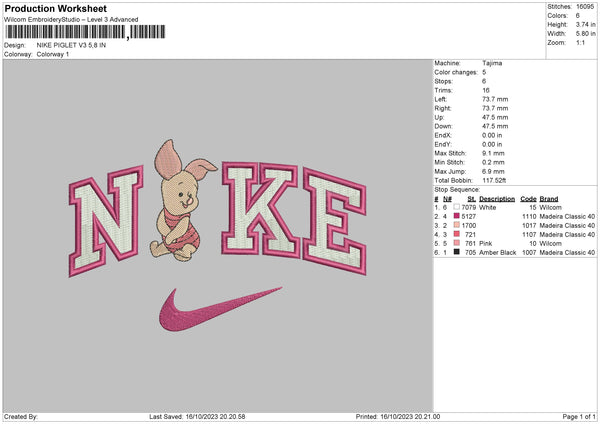Click the 'Stop Sequence:' heading

click(x=457, y=189)
